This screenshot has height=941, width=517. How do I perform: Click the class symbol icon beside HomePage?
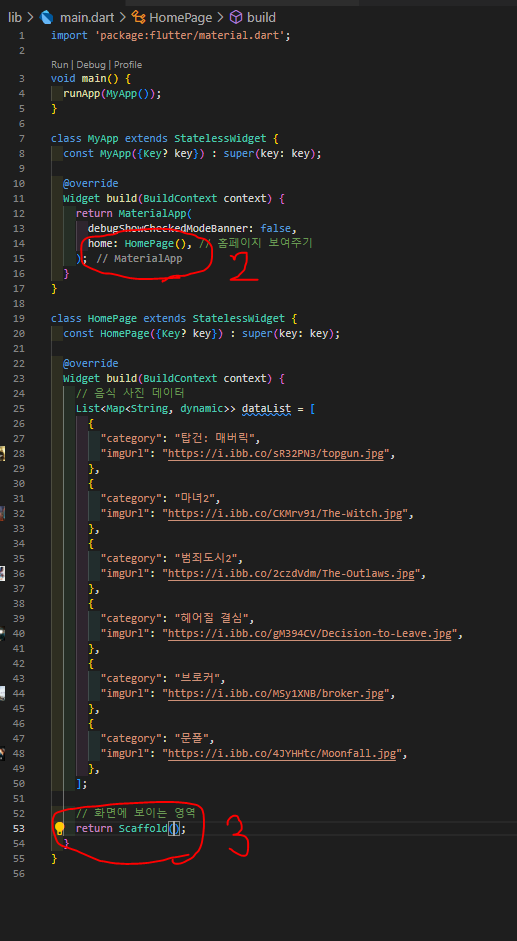[138, 17]
